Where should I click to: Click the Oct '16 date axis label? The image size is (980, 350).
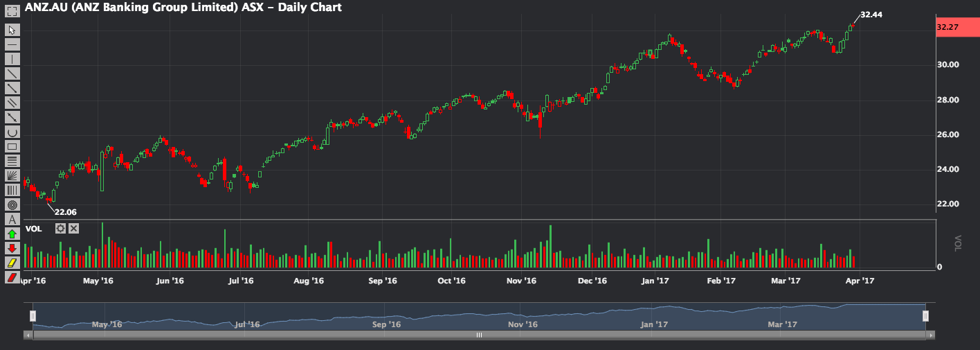click(451, 281)
